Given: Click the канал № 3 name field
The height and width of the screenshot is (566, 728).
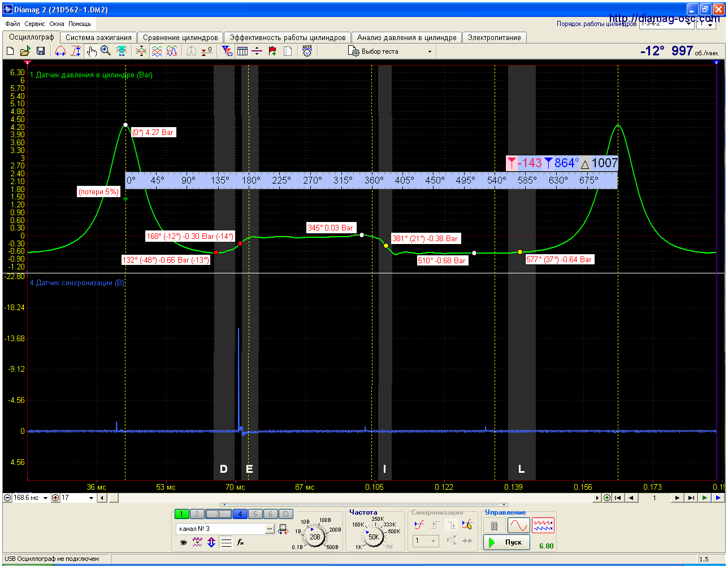Looking at the screenshot, I should 220,529.
